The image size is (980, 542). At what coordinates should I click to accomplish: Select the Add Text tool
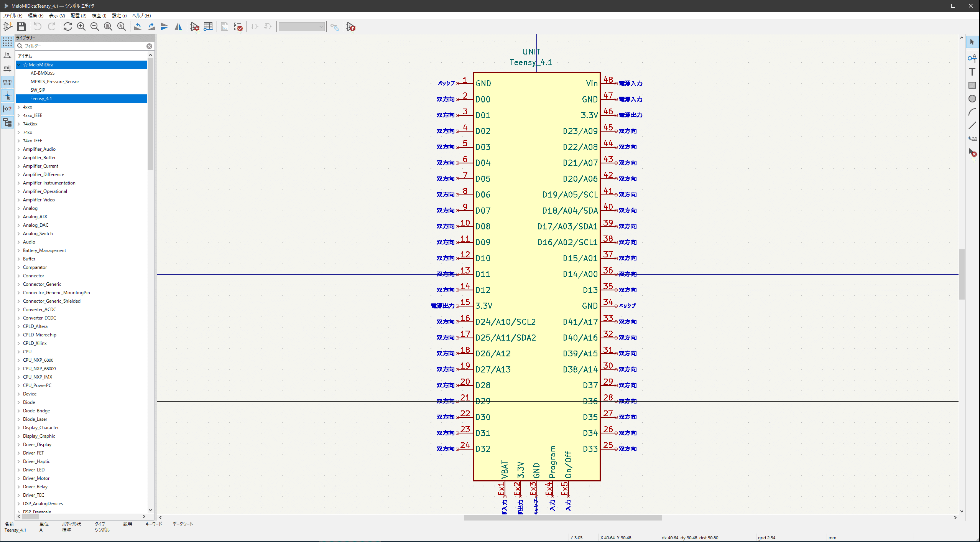[972, 72]
